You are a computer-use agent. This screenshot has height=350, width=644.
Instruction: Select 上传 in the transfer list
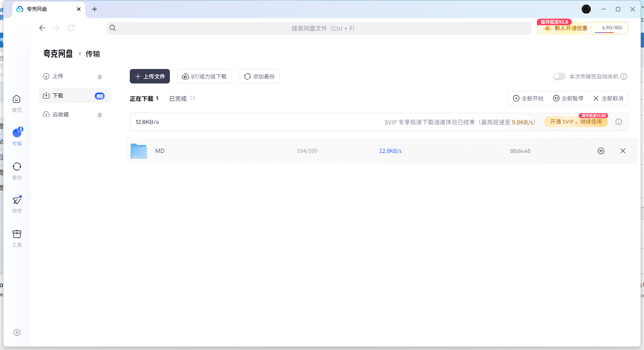tap(75, 76)
